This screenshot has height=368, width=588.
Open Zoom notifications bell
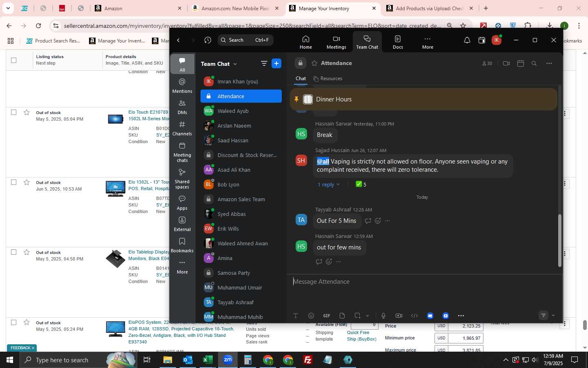[467, 40]
